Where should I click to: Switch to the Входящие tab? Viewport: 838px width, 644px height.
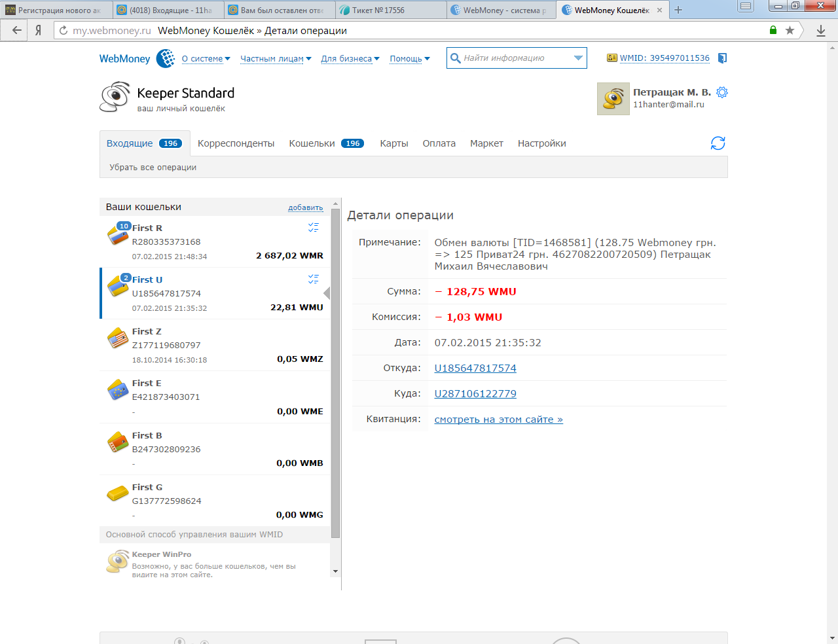pos(145,143)
